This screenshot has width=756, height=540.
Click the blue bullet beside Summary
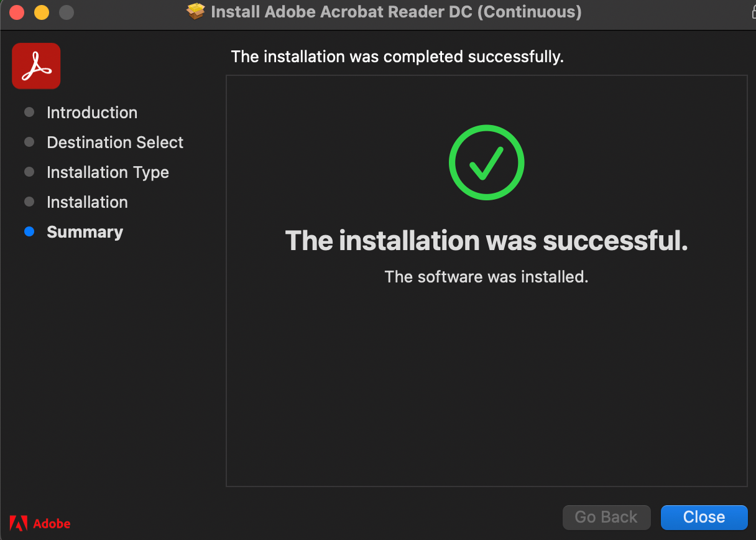coord(29,232)
